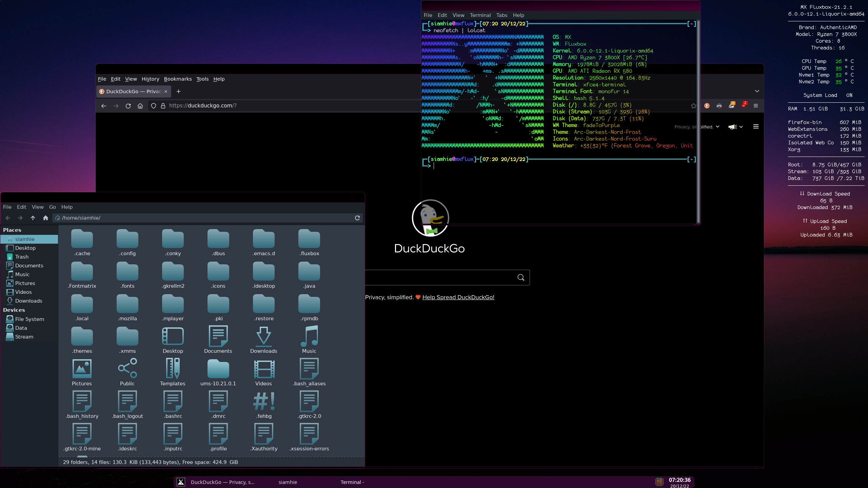Image resolution: width=868 pixels, height=488 pixels.
Task: Select the Downloads folder icon in file view
Action: tap(264, 336)
